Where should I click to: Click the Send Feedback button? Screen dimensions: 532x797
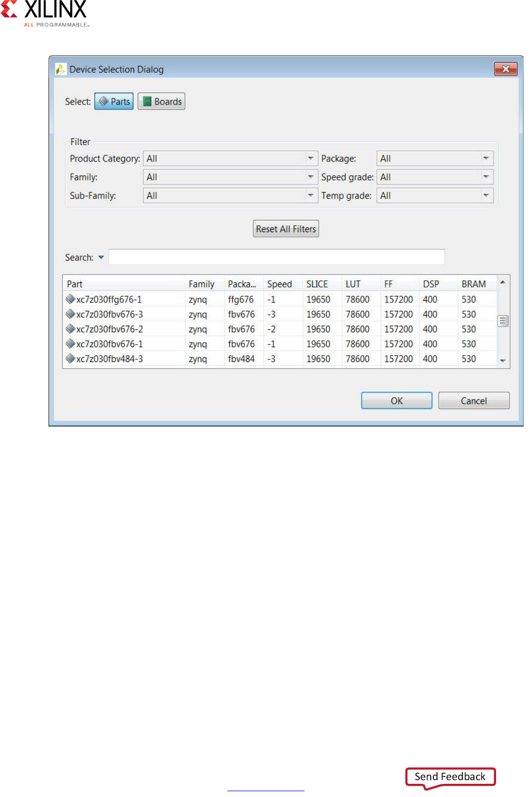tap(450, 776)
